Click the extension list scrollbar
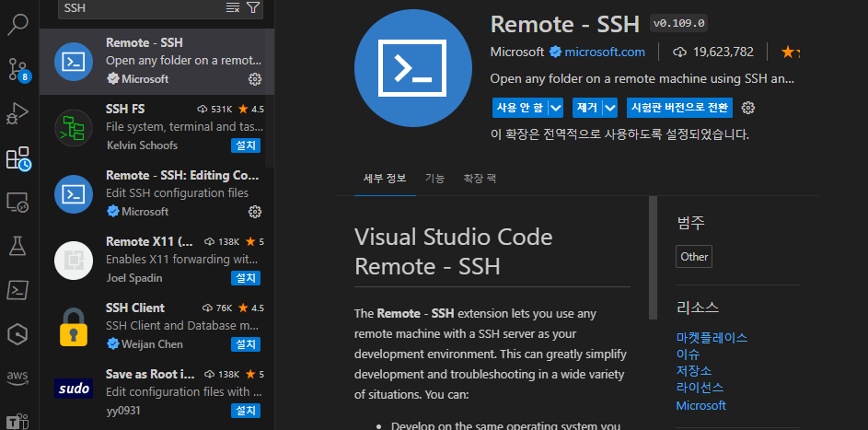The image size is (868, 430). 270,98
